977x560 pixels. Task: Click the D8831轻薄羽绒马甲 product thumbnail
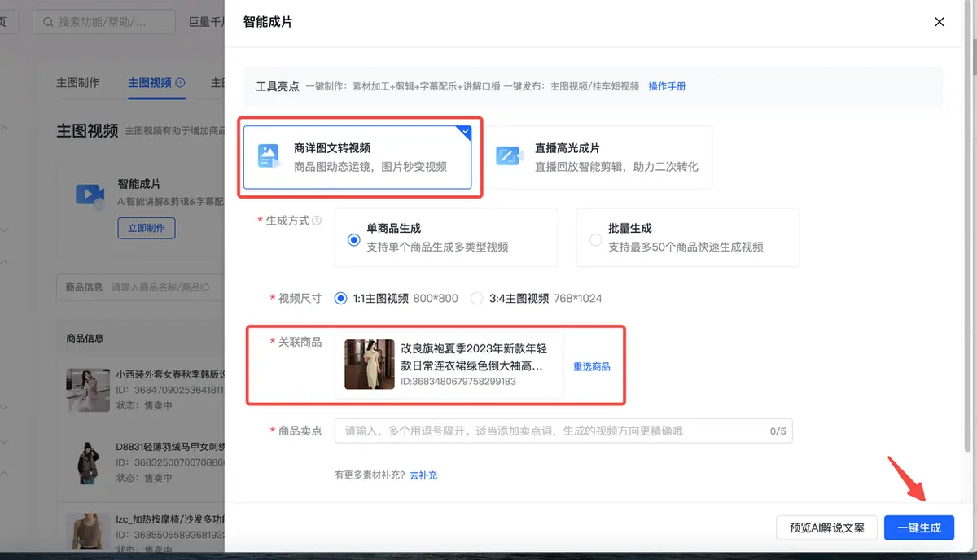[x=86, y=464]
